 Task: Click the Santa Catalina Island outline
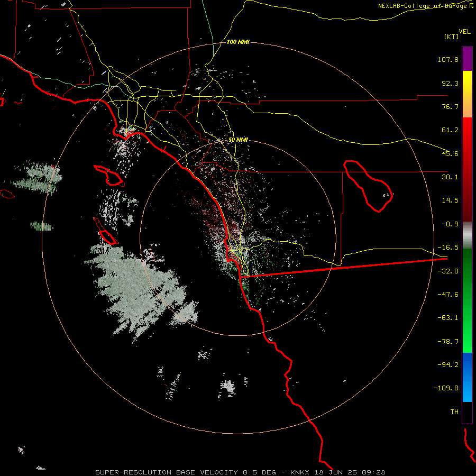(109, 176)
